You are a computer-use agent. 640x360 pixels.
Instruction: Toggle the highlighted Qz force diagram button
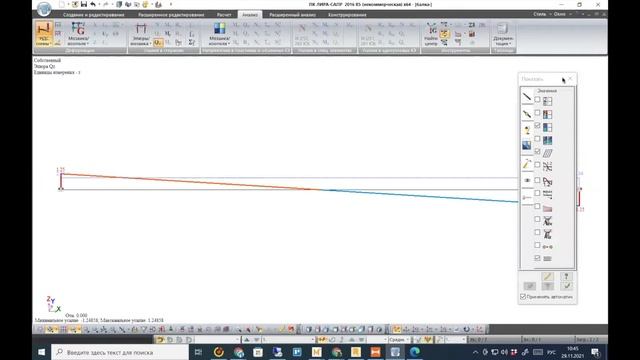coord(158,42)
